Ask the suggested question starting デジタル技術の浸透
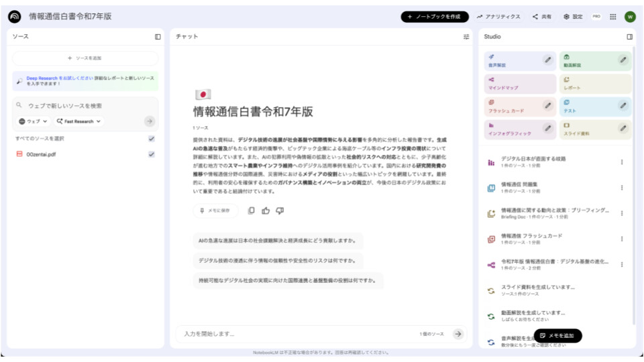 278,261
